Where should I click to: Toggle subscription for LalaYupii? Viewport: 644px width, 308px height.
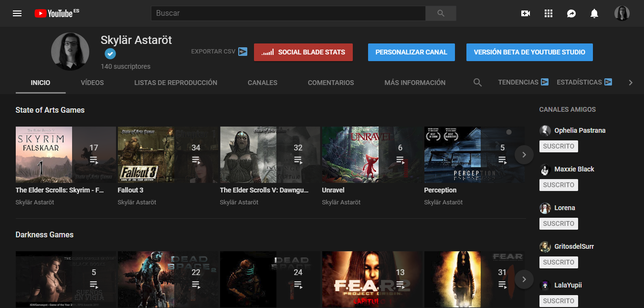tap(559, 301)
